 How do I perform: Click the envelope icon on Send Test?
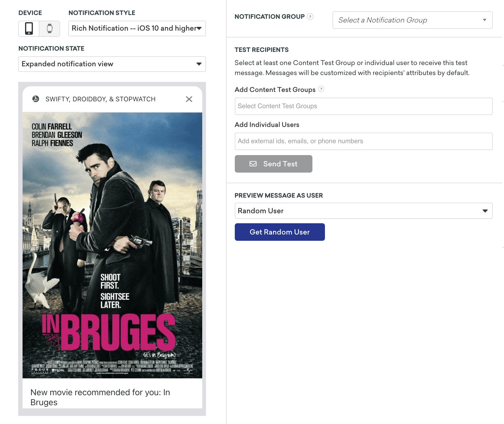point(253,164)
